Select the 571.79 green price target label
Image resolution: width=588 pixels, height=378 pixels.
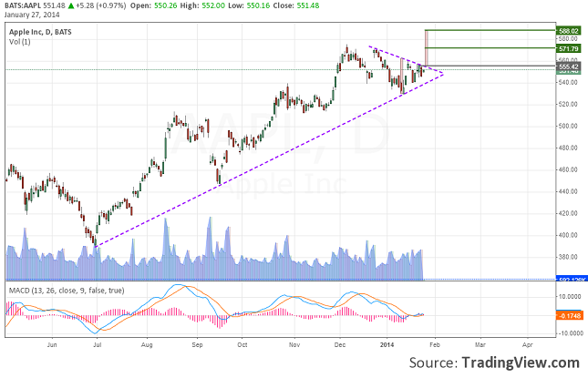click(568, 48)
